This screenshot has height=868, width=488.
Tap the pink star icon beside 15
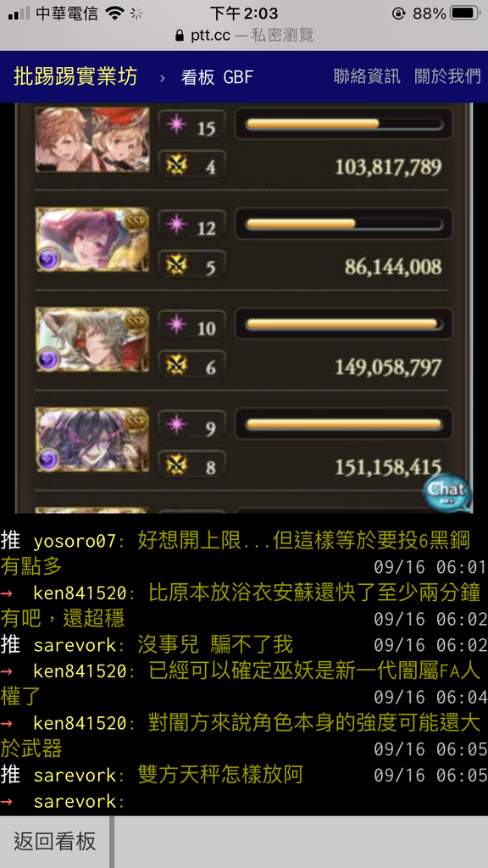pyautogui.click(x=177, y=125)
